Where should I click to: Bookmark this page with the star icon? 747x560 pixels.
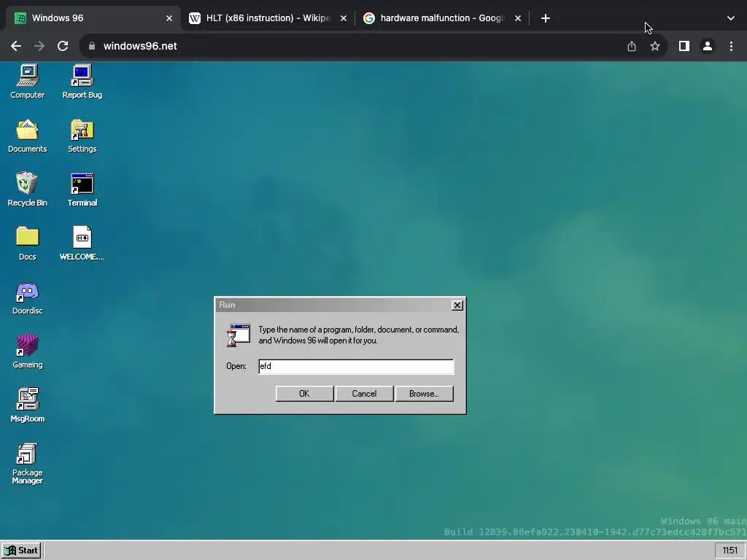(655, 46)
